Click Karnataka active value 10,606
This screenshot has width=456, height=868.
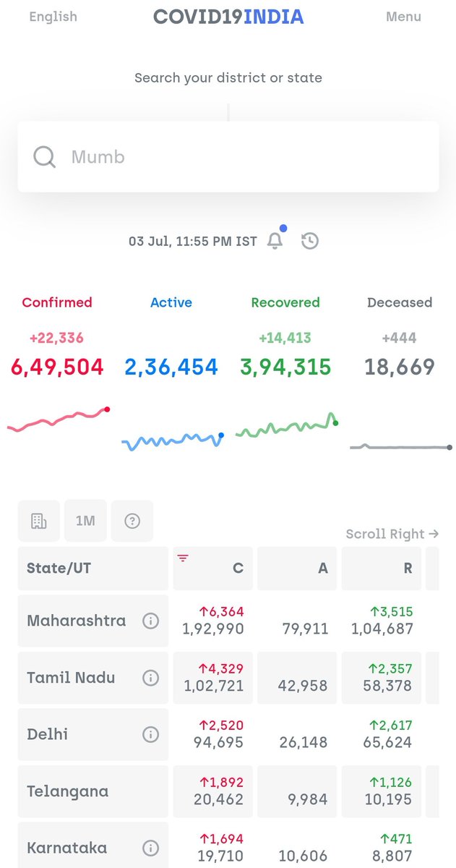pyautogui.click(x=303, y=856)
